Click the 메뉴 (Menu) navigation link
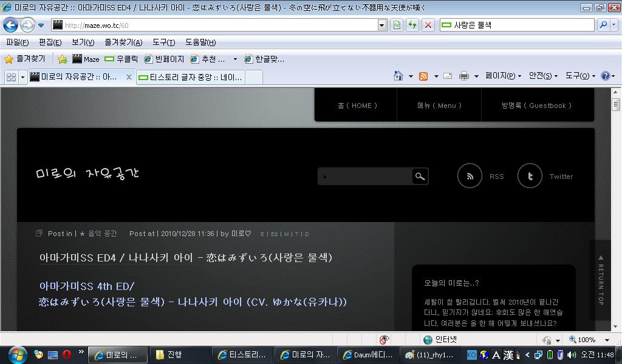This screenshot has width=622, height=364. (439, 106)
